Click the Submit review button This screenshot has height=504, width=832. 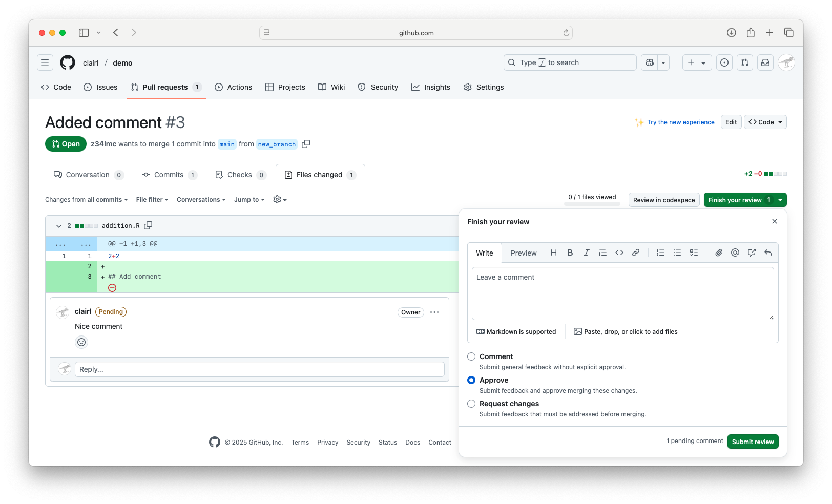pyautogui.click(x=753, y=442)
